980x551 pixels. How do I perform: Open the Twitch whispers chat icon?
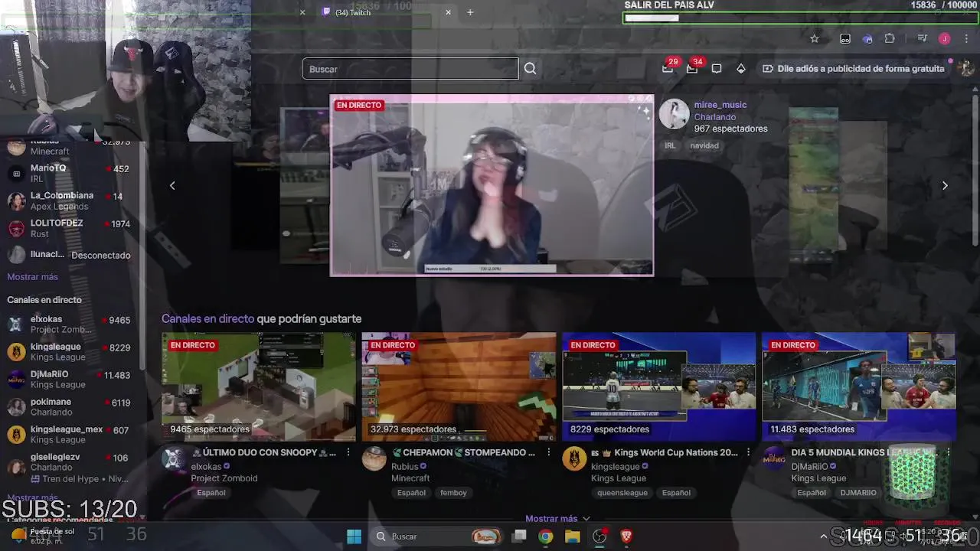point(717,68)
